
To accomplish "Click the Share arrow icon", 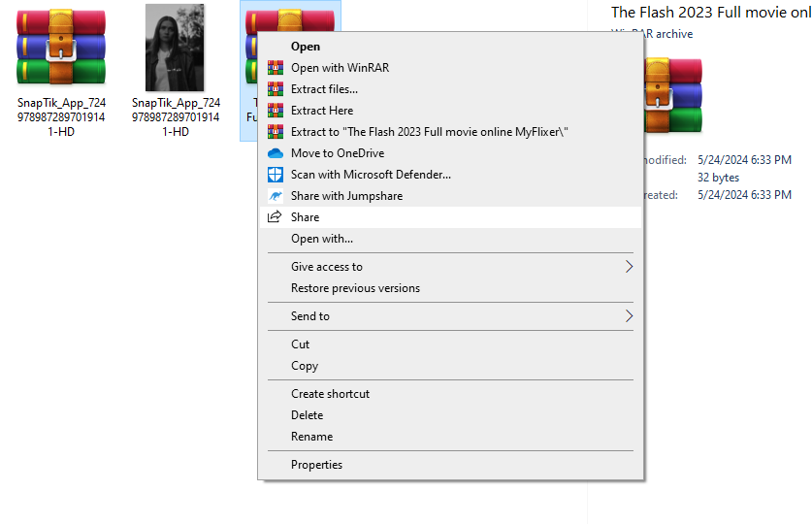I will point(275,217).
